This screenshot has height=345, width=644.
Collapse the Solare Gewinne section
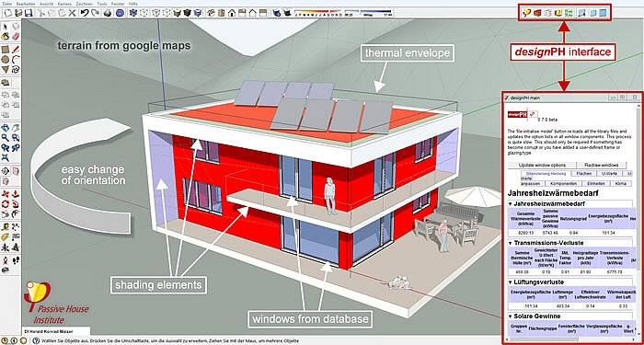coord(510,316)
